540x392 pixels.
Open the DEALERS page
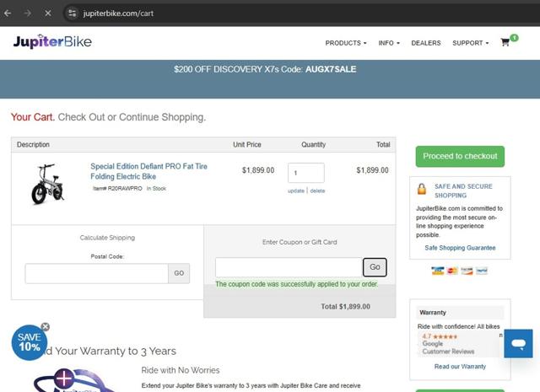(x=425, y=43)
